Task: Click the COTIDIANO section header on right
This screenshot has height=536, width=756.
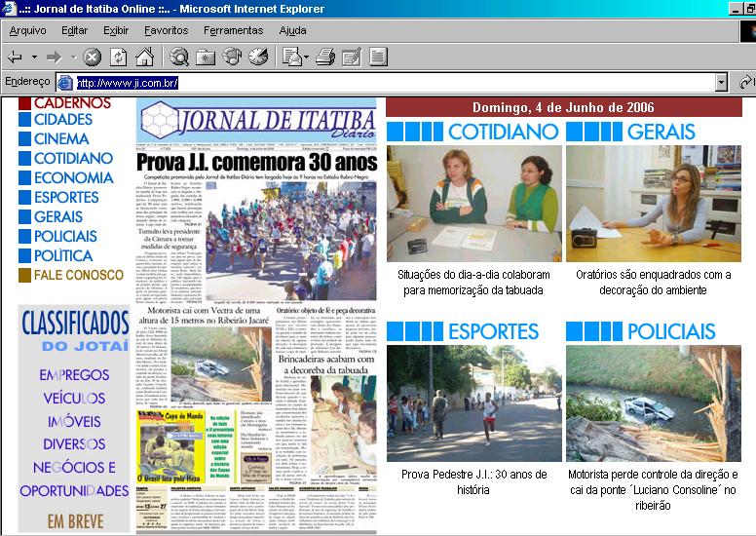Action: click(x=472, y=132)
